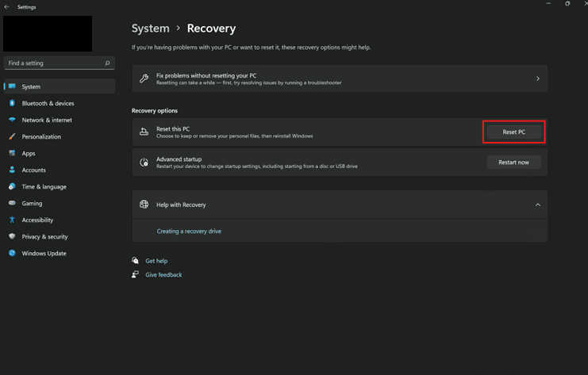Viewport: 588px width, 375px height.
Task: Select the 'Reset this PC' title text
Action: 173,129
